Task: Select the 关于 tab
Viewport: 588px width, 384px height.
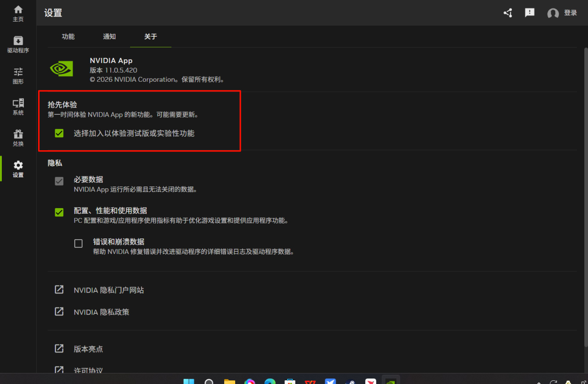Action: [x=151, y=37]
